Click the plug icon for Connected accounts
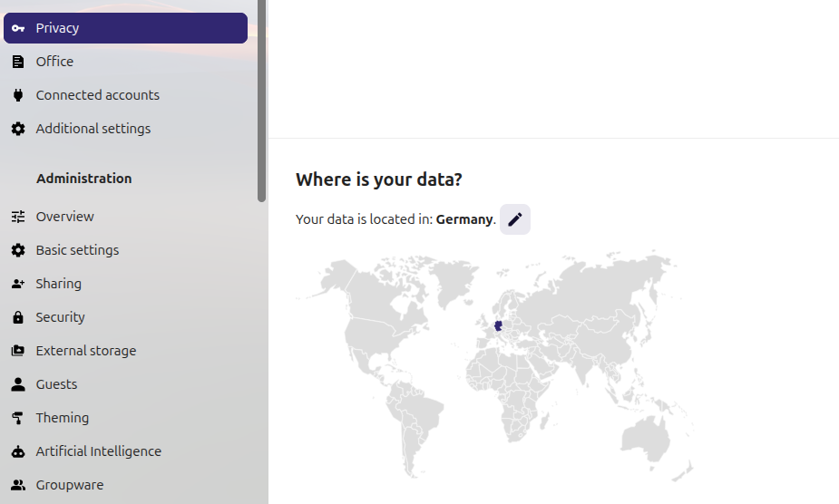The image size is (839, 504). [18, 95]
